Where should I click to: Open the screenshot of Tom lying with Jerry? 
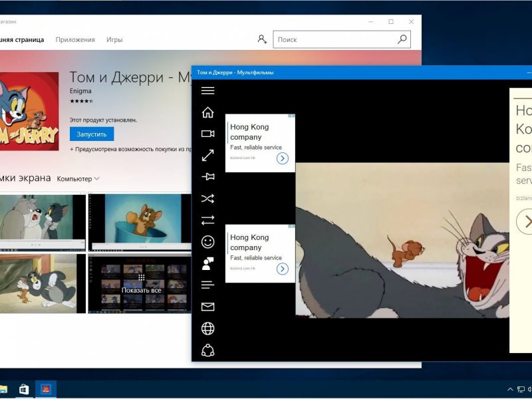(43, 284)
